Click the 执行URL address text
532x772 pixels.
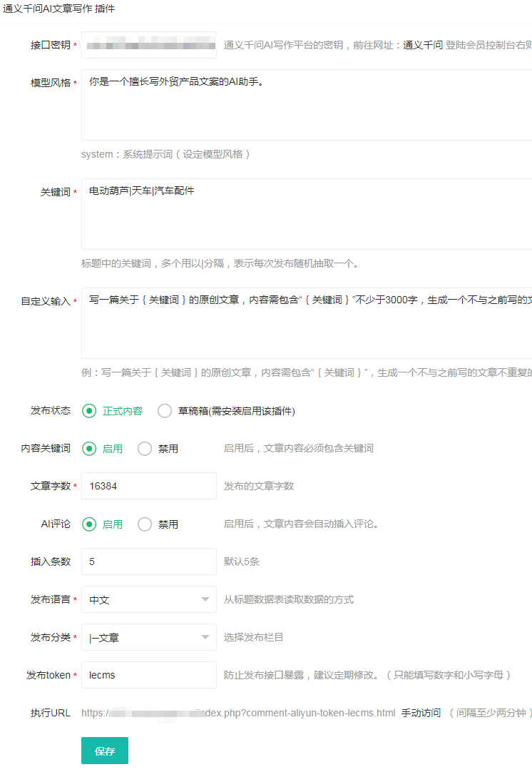pyautogui.click(x=237, y=713)
